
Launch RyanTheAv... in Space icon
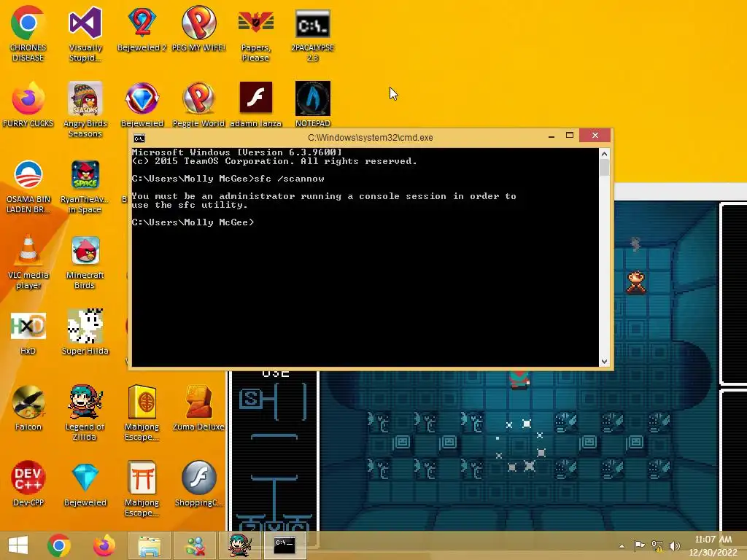[85, 186]
